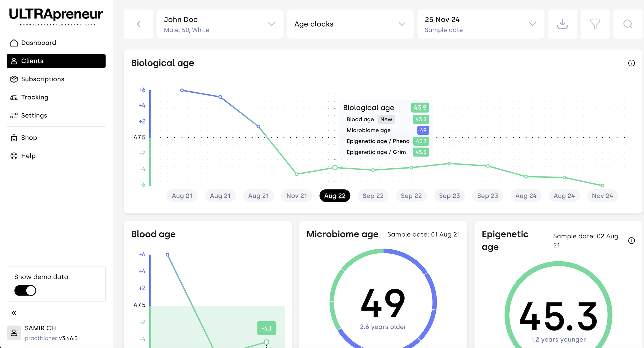Click the Dashboard home icon
Image resolution: width=644 pixels, height=348 pixels.
pos(14,43)
